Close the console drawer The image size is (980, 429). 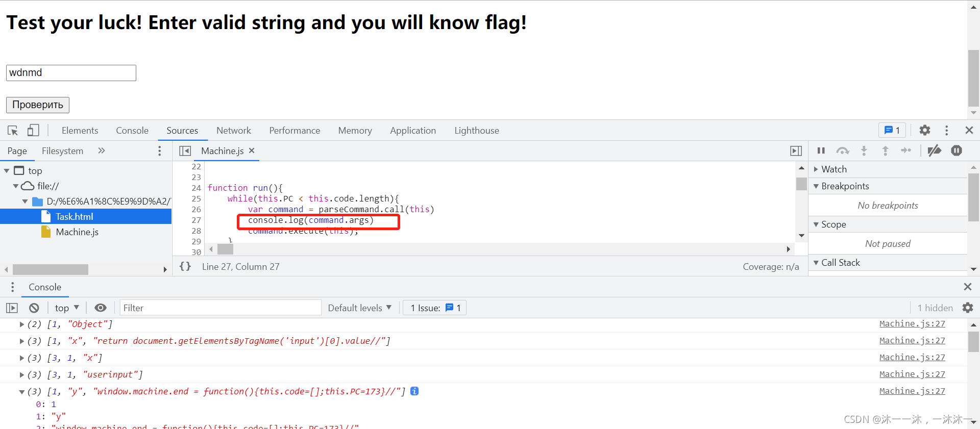967,287
